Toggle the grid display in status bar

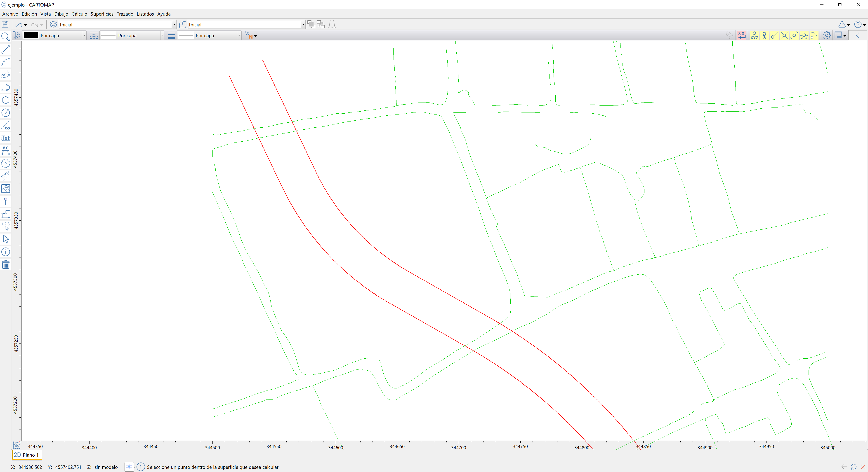coord(129,467)
